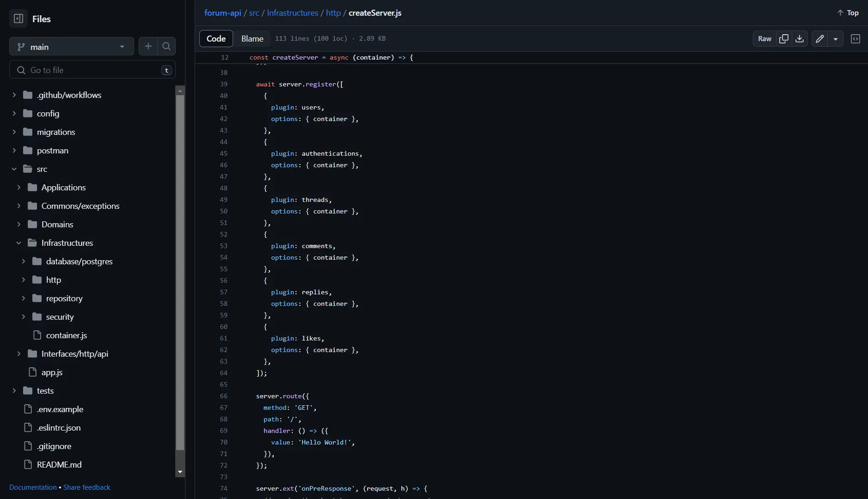
Task: Click 'onPreResponse' in server.ext line
Action: click(326, 488)
